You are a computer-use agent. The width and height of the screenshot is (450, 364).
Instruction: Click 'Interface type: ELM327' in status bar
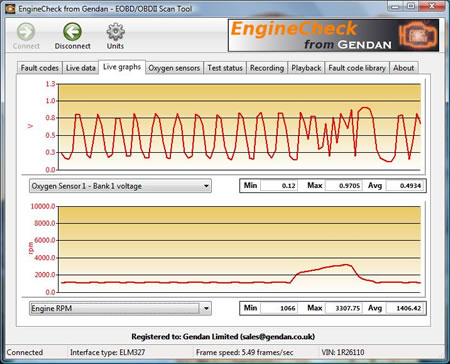click(x=107, y=352)
